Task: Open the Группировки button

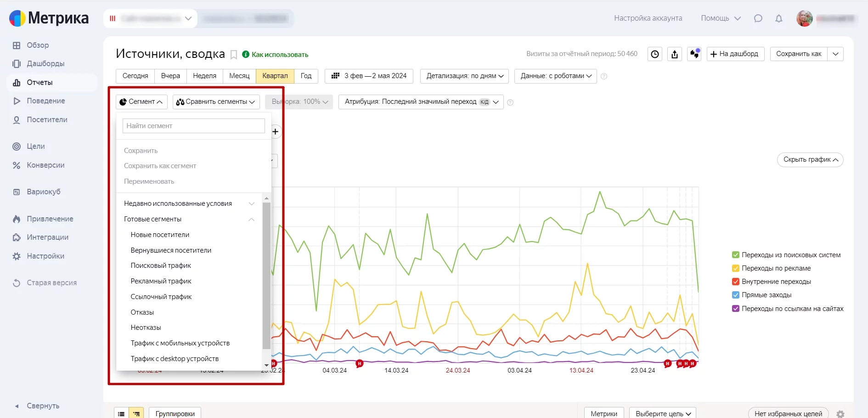Action: click(175, 413)
